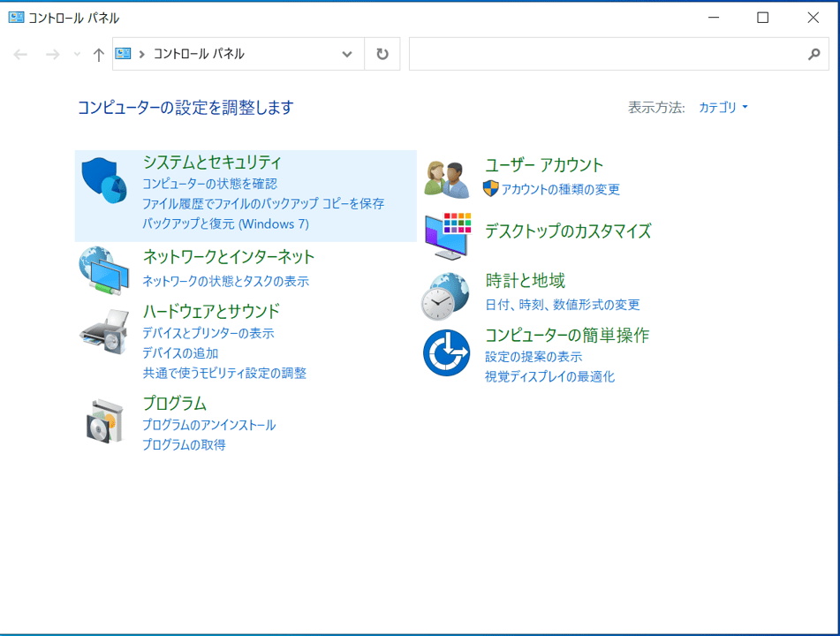Image resolution: width=840 pixels, height=636 pixels.
Task: Open デバイスとプリンターの表示 link
Action: point(208,333)
